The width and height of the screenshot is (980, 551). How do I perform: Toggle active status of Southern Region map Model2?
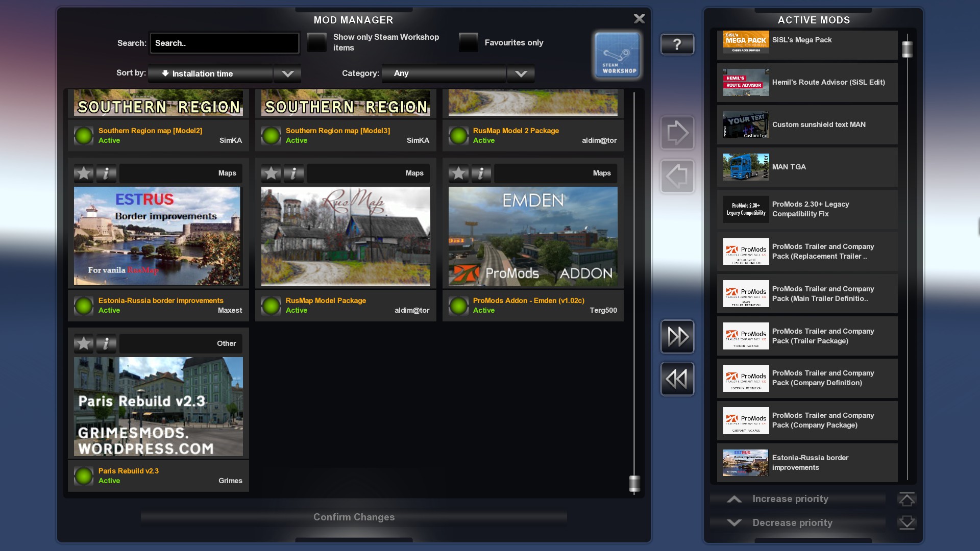point(84,136)
